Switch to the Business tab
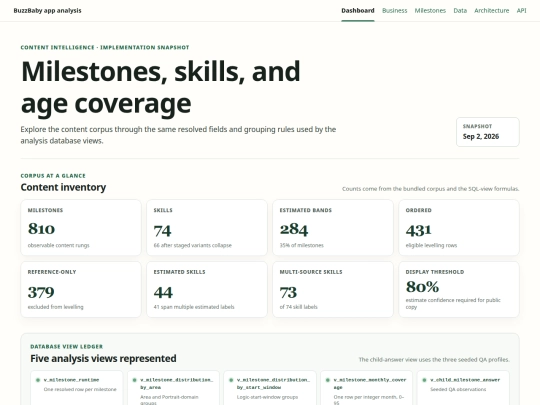 [394, 11]
